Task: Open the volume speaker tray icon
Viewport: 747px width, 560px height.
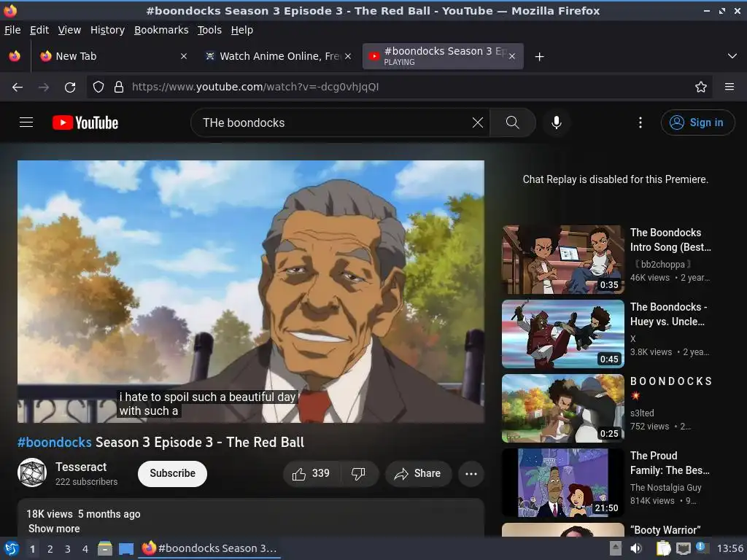Action: [636, 548]
